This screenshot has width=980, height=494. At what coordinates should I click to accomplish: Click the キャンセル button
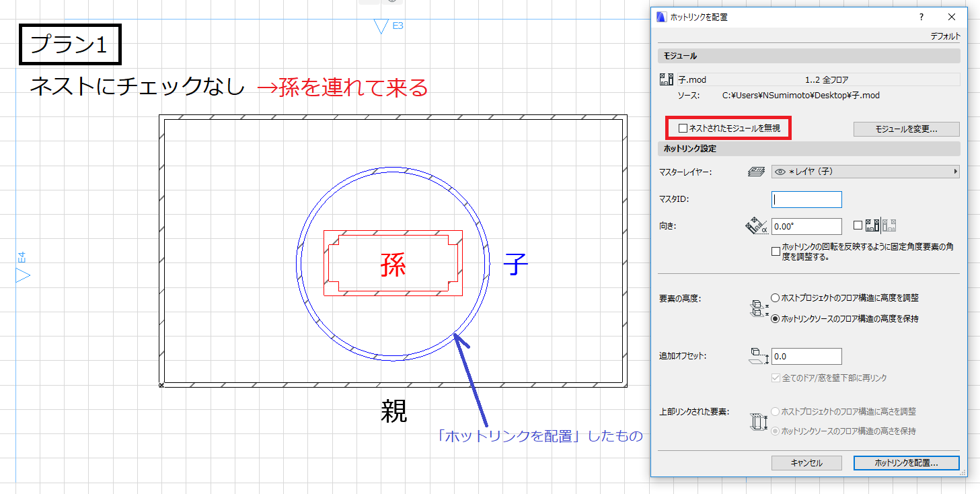pos(806,463)
